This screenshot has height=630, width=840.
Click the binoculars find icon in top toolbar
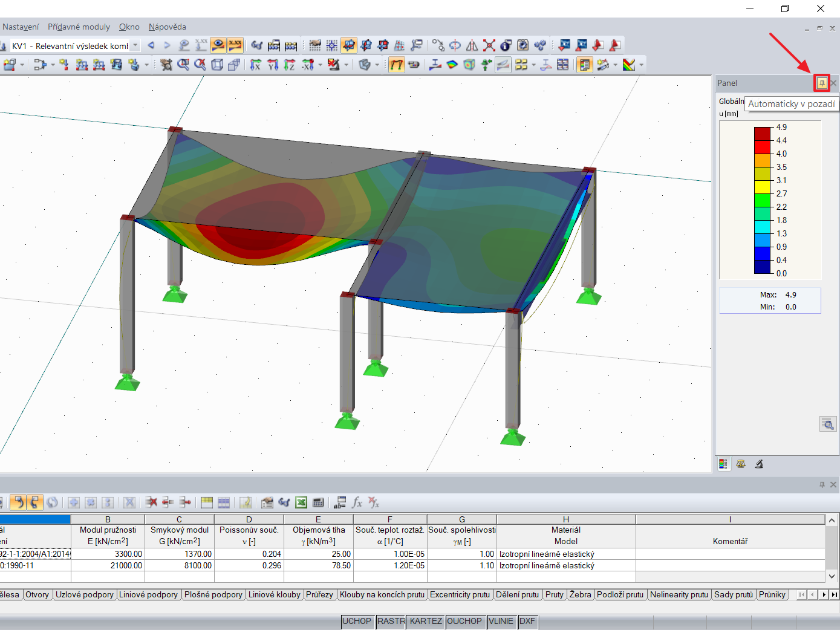[257, 45]
